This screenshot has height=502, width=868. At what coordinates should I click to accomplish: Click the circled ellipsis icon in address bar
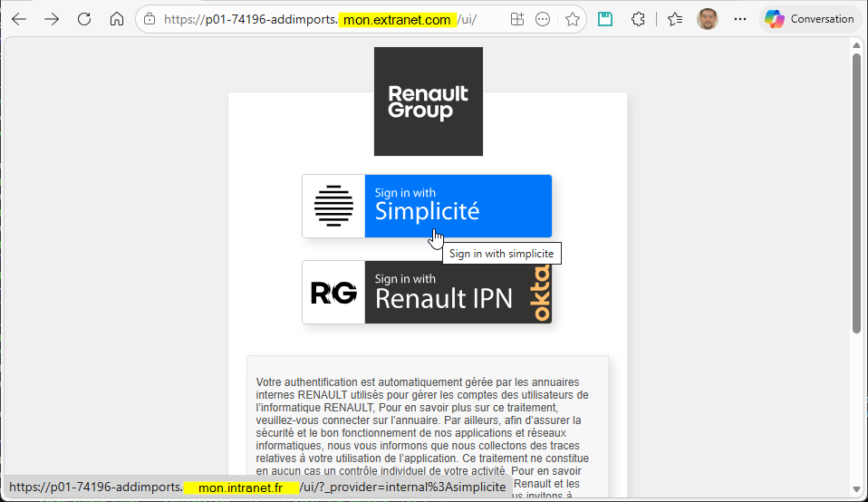[x=543, y=19]
